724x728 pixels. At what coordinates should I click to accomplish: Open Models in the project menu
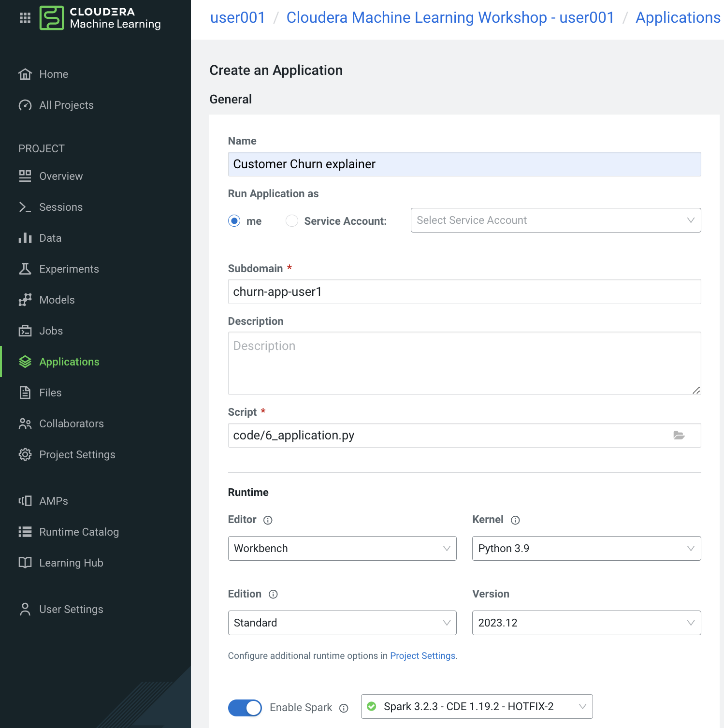(57, 300)
